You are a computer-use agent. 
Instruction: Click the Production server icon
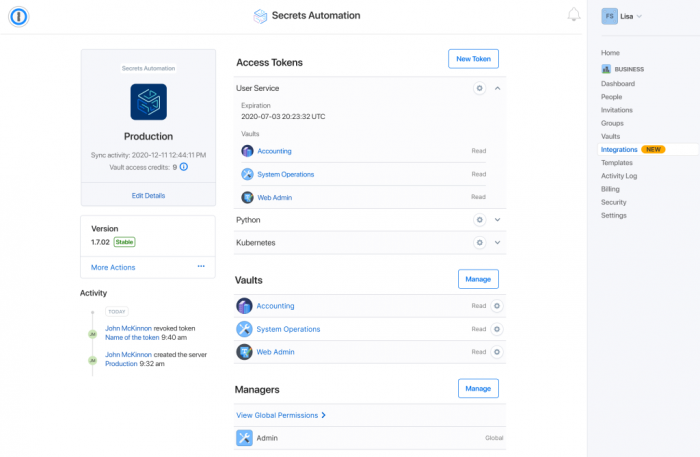click(148, 101)
